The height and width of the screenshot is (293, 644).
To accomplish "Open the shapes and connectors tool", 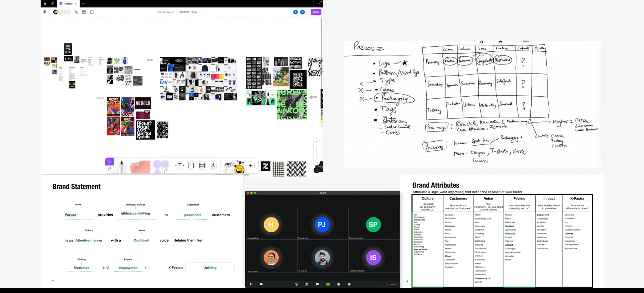I will click(160, 165).
